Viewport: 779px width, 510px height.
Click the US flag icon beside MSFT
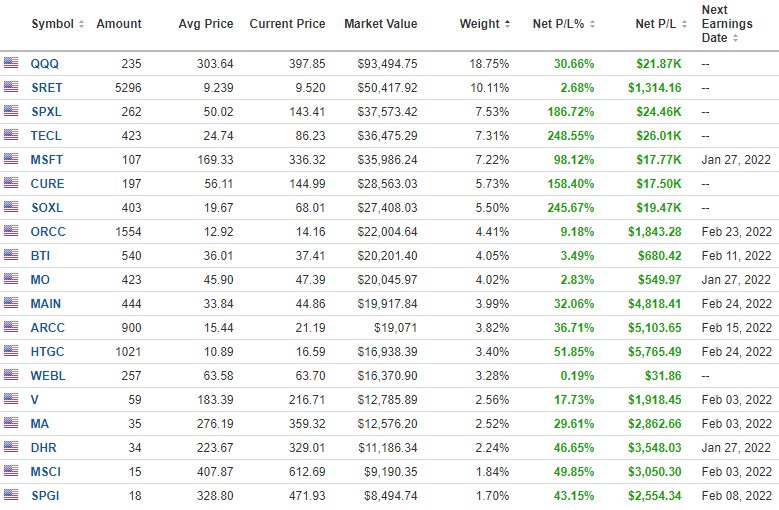(x=11, y=158)
